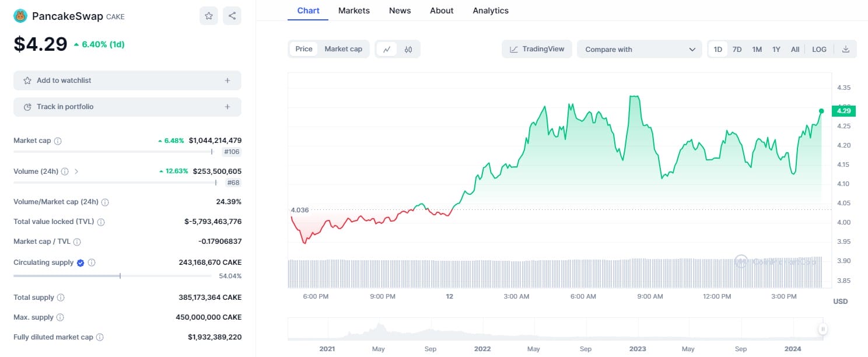Click Circulating supply verified badge
Viewport: 868px width, 357px height.
pyautogui.click(x=81, y=263)
